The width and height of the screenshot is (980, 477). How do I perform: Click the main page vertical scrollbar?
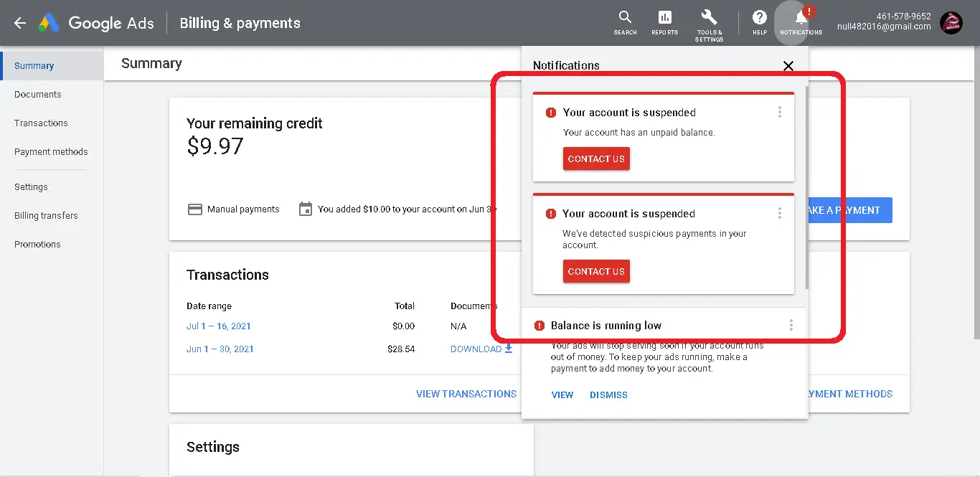[x=976, y=194]
